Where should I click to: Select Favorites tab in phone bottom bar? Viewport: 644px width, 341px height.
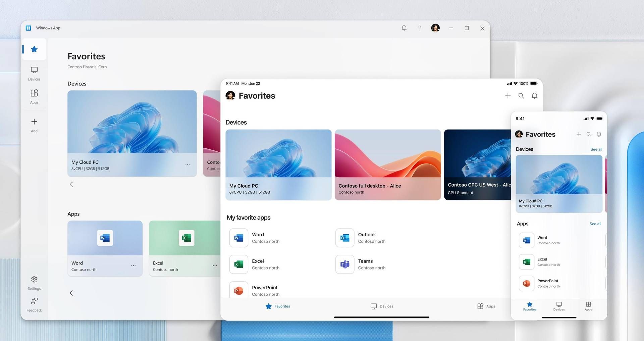click(x=530, y=306)
